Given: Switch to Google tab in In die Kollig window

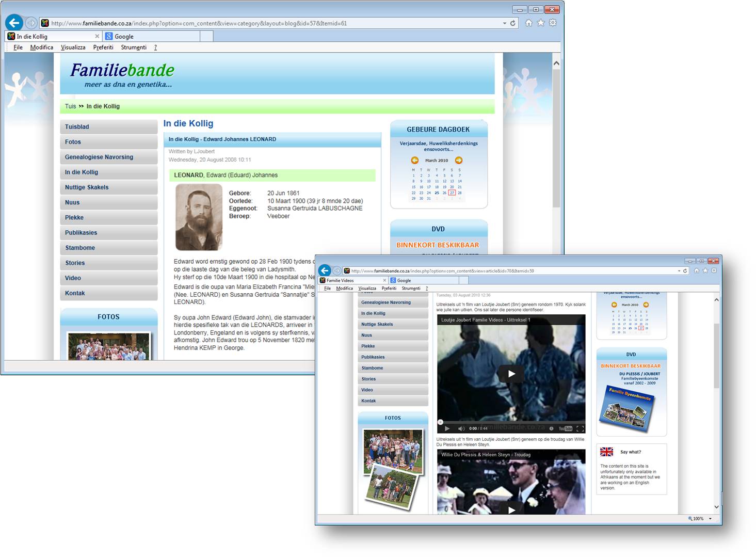Looking at the screenshot, I should pyautogui.click(x=151, y=36).
